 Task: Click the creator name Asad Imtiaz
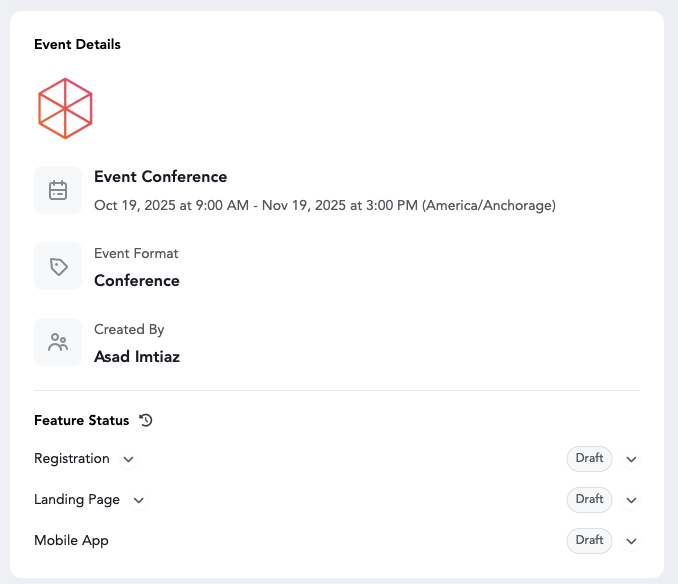click(137, 356)
